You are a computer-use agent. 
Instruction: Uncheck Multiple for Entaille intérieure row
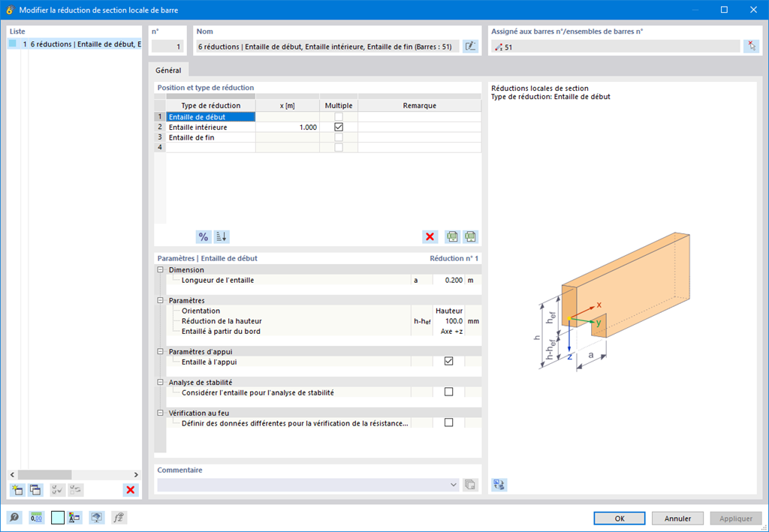339,128
